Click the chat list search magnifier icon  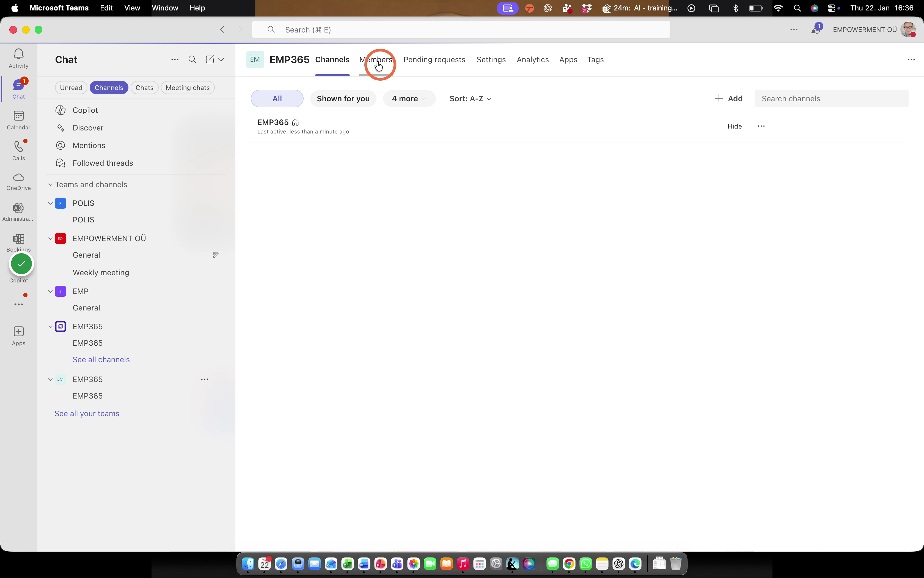coord(193,60)
